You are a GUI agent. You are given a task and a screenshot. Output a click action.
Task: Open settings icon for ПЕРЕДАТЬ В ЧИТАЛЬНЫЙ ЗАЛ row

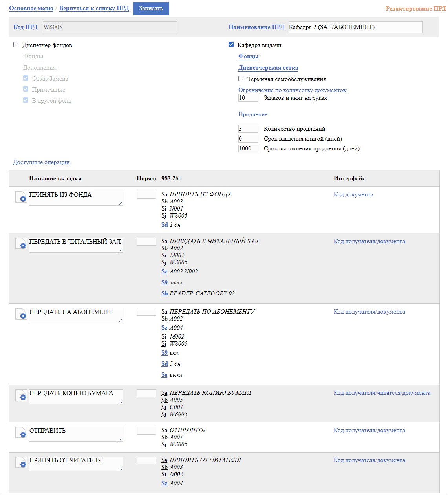tap(21, 244)
